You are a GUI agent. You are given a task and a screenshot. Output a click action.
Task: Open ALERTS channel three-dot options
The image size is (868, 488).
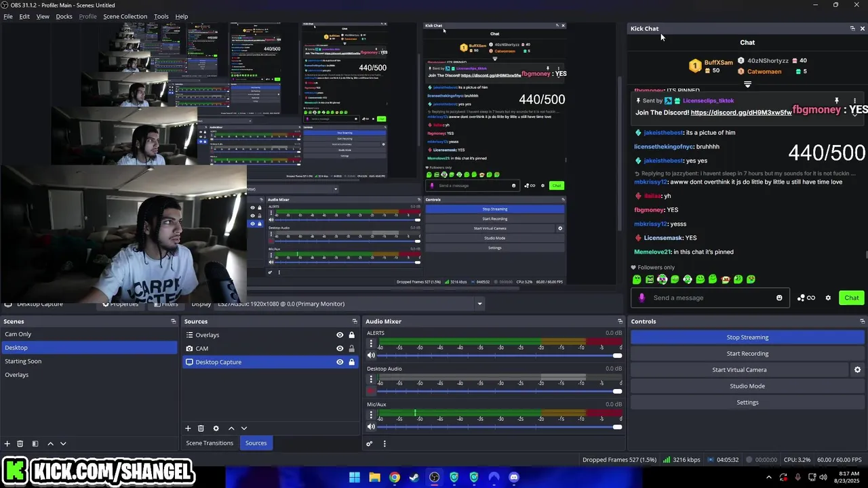coord(371,344)
